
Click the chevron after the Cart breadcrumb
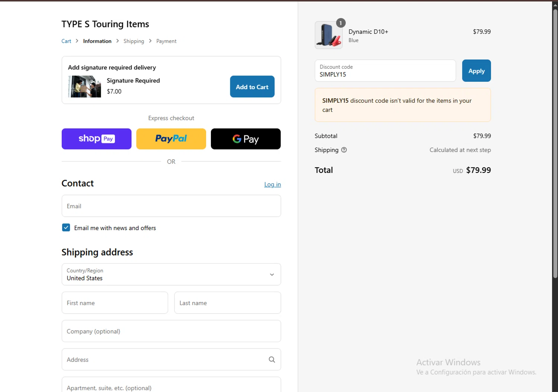click(x=77, y=41)
